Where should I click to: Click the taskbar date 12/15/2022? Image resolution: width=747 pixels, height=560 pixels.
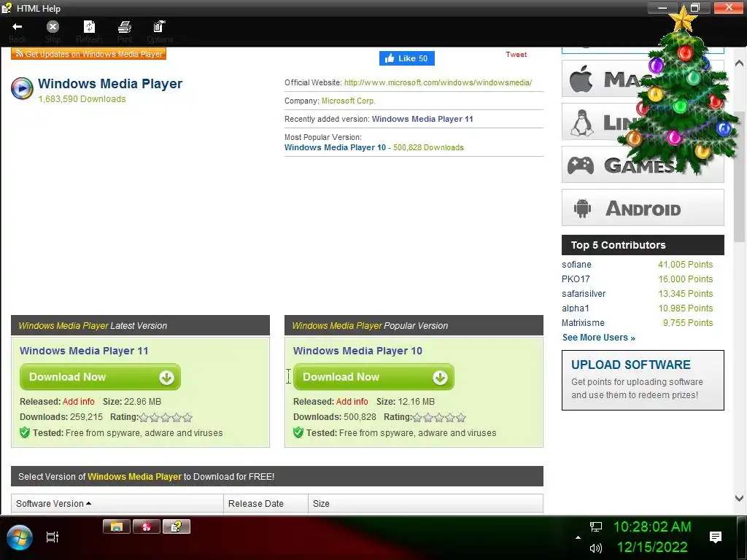[652, 547]
